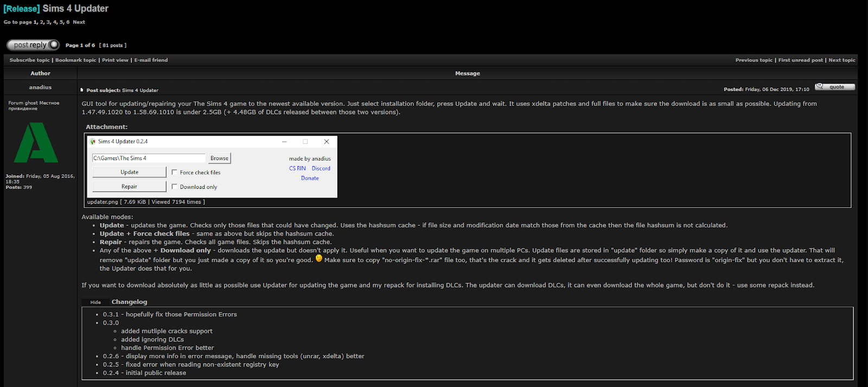
Task: Click the Discord link in the screenshot
Action: [x=321, y=168]
